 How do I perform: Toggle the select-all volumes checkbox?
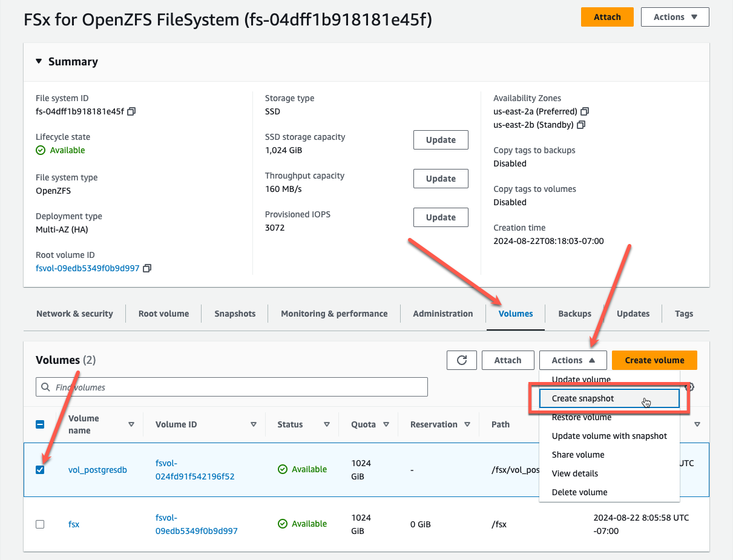pos(40,424)
